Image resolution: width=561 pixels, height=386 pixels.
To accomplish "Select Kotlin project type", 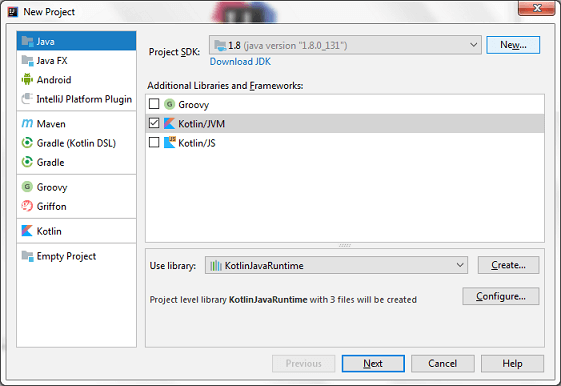I will (x=76, y=231).
